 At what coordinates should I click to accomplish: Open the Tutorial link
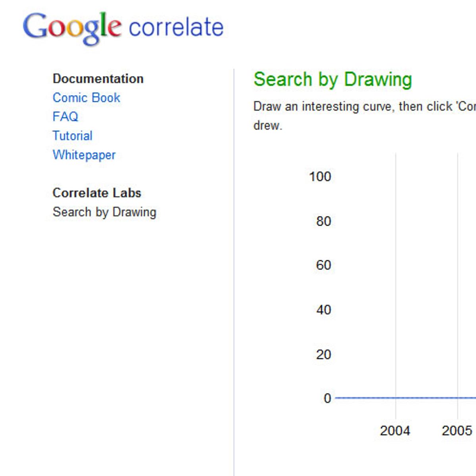point(73,136)
